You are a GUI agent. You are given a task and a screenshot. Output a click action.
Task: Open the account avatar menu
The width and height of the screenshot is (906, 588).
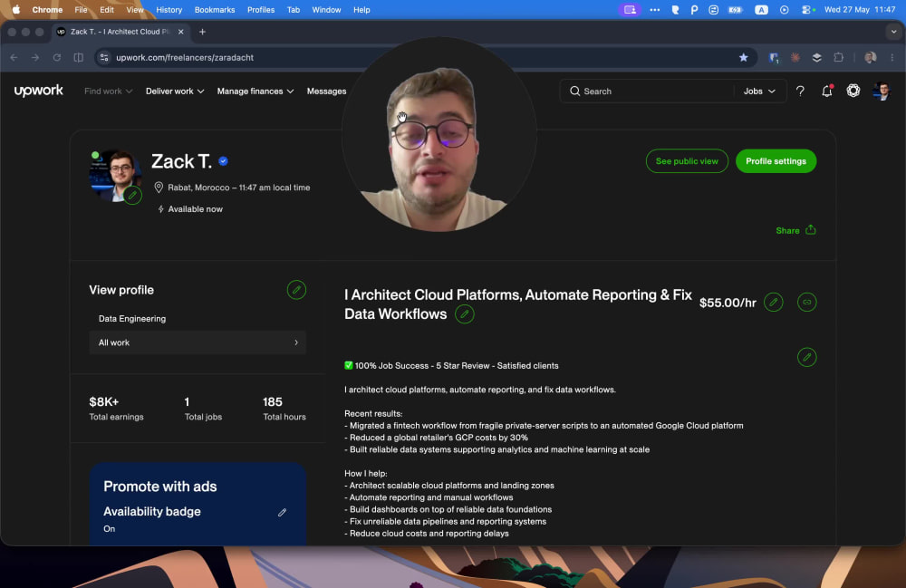point(882,91)
